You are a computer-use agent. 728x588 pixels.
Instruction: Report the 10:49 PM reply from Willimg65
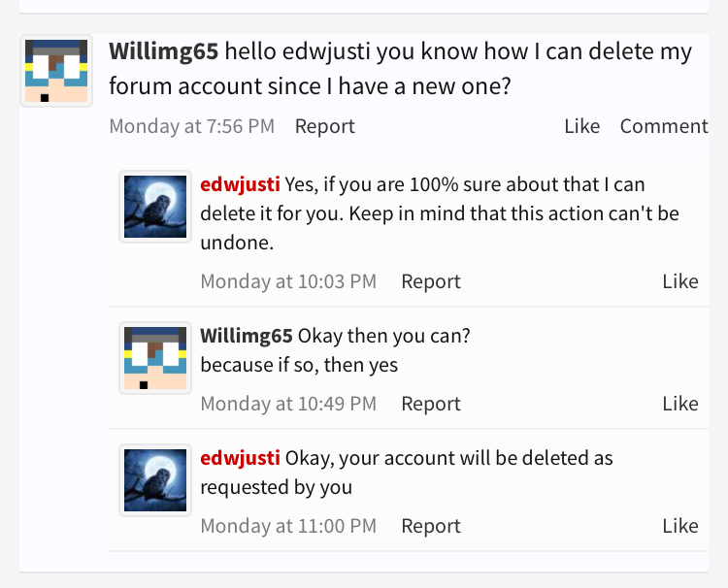tap(431, 404)
